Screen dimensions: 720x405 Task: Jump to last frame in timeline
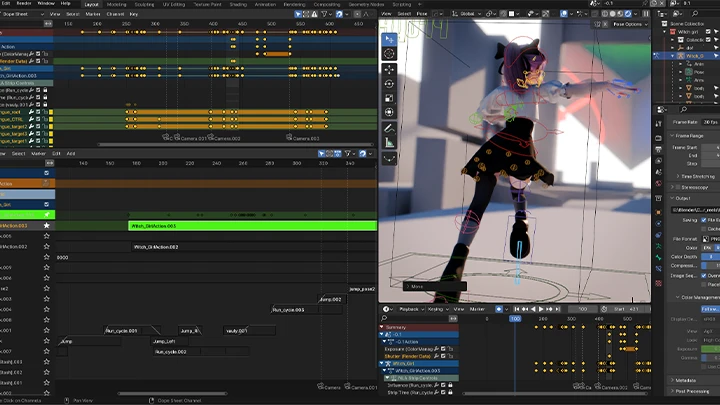(x=557, y=309)
